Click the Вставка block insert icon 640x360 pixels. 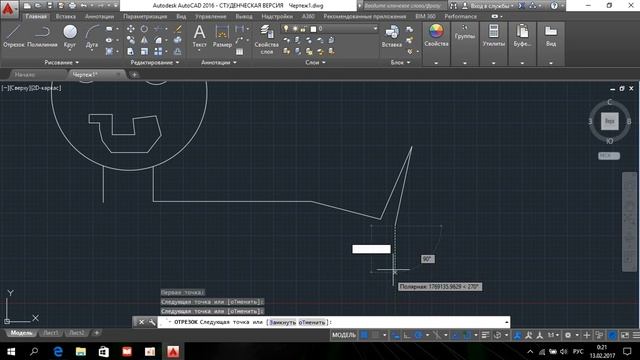pyautogui.click(x=392, y=36)
